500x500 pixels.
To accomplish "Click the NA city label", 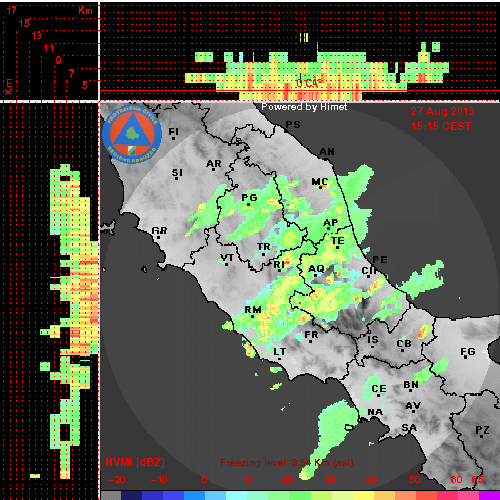I will (375, 412).
